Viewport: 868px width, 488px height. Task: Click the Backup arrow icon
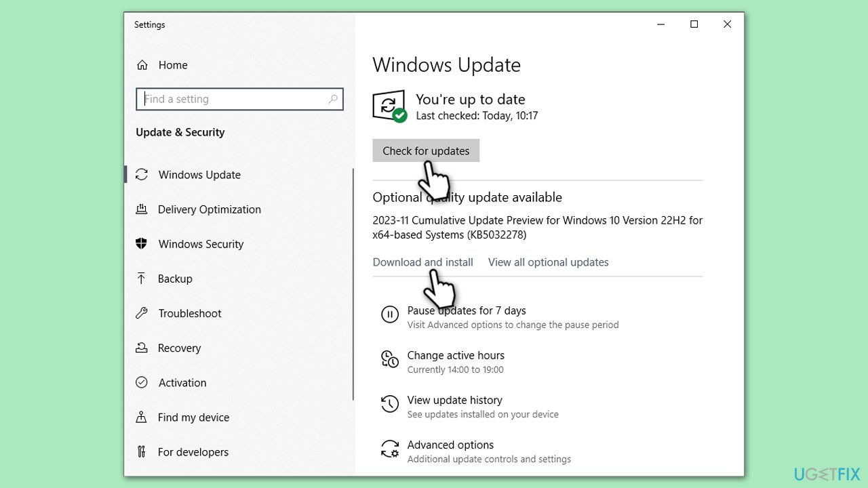142,279
